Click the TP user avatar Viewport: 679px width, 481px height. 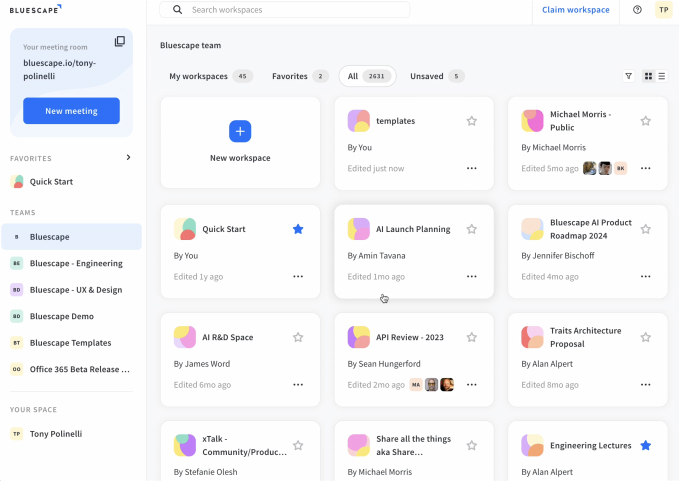(663, 10)
